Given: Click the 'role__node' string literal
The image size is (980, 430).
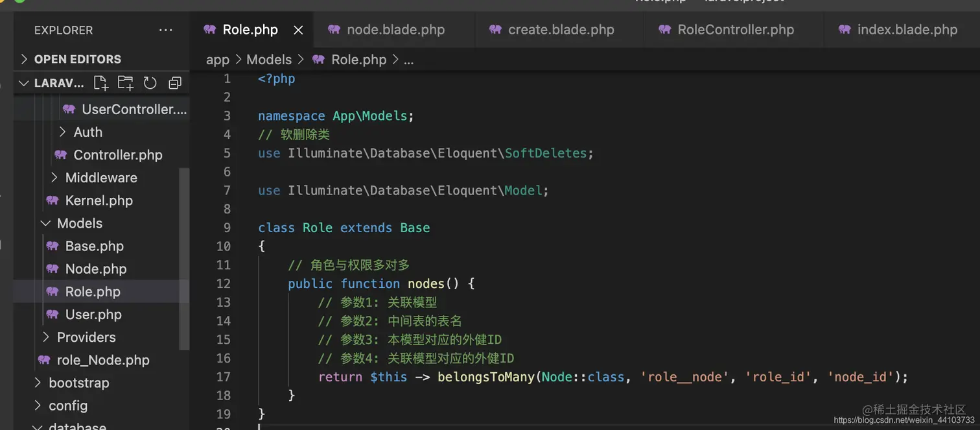Looking at the screenshot, I should (x=685, y=377).
